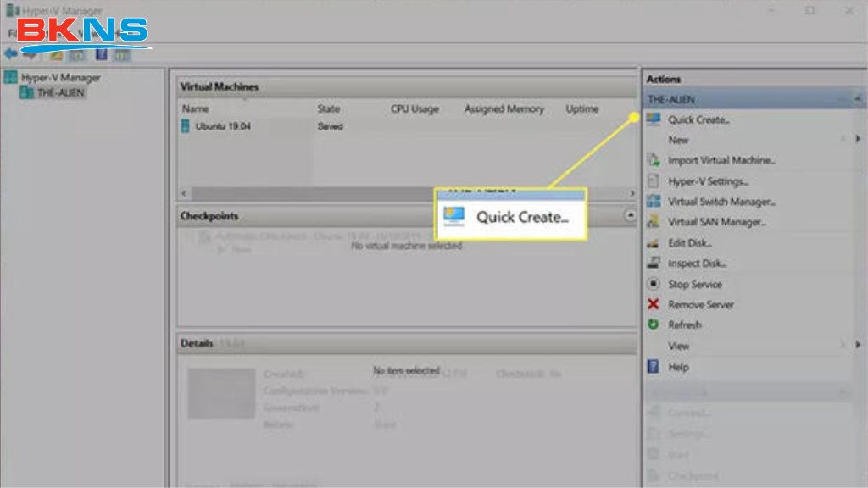The image size is (868, 488).
Task: Open the File menu
Action: tap(14, 32)
